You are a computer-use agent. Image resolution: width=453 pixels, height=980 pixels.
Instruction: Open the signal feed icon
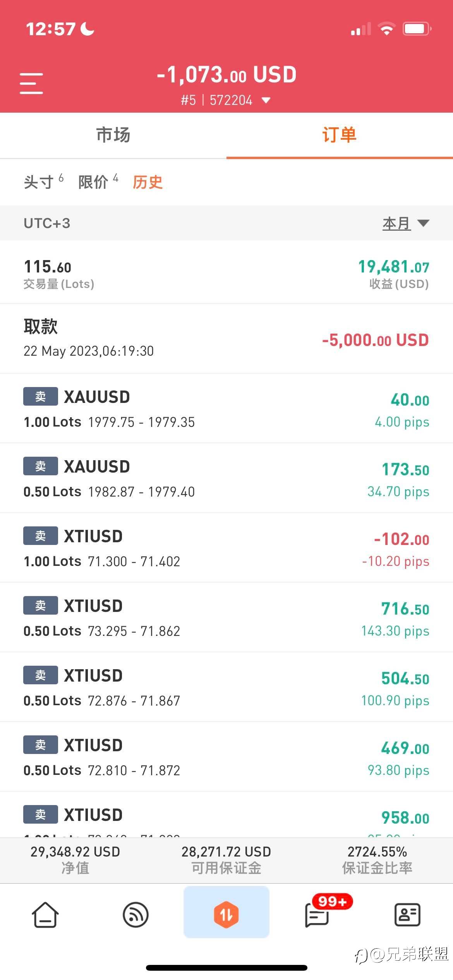click(136, 915)
